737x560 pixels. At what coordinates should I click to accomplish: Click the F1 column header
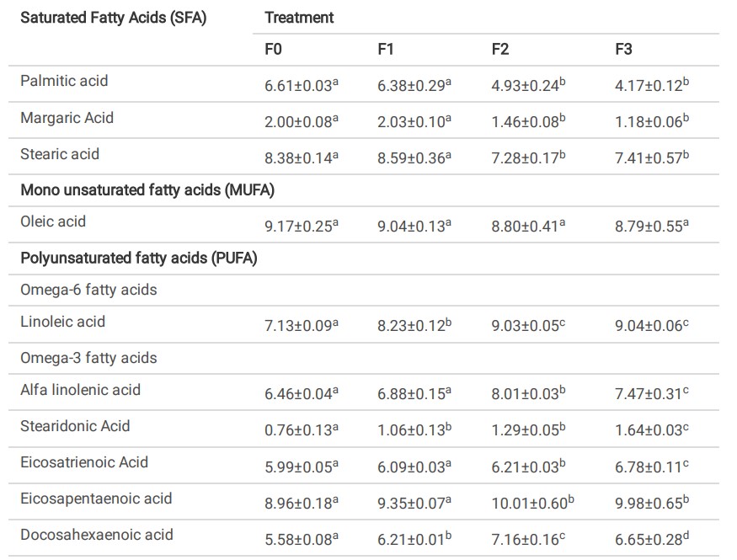386,50
